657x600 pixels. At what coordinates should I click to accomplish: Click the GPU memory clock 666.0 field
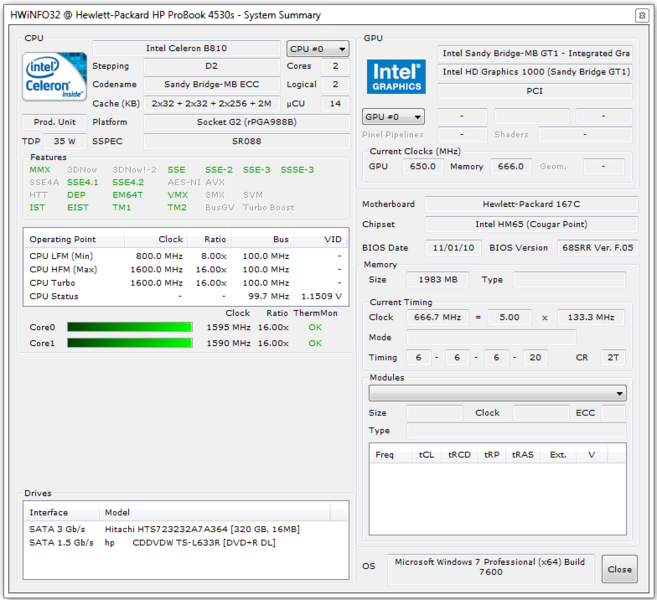tap(511, 166)
